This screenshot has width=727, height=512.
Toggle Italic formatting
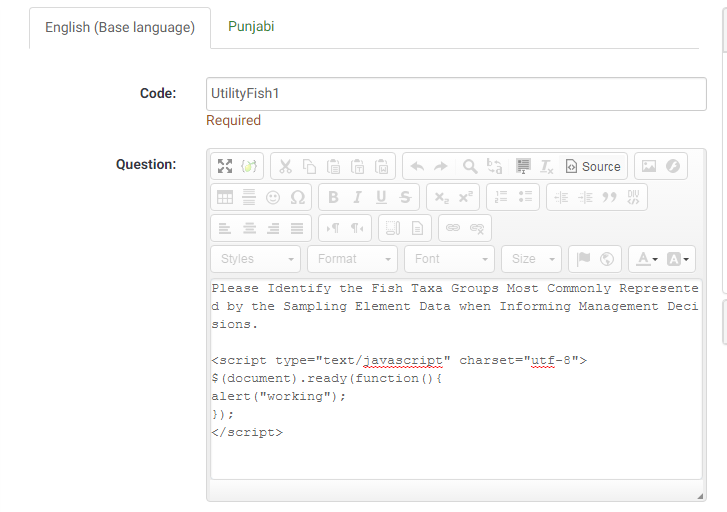357,197
